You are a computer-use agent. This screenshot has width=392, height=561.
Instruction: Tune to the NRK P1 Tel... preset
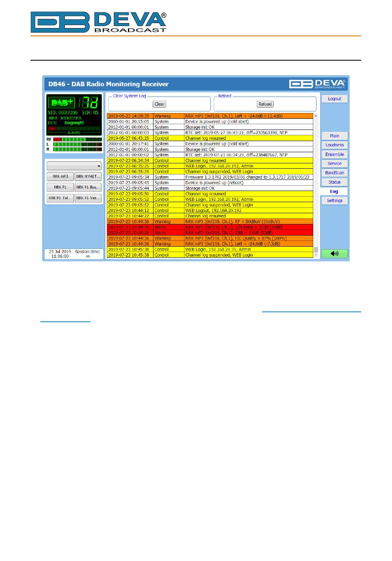[x=60, y=198]
